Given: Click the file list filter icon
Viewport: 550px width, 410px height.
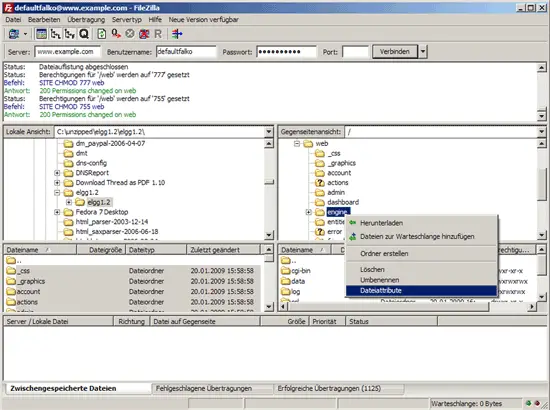Looking at the screenshot, I should tap(177, 34).
